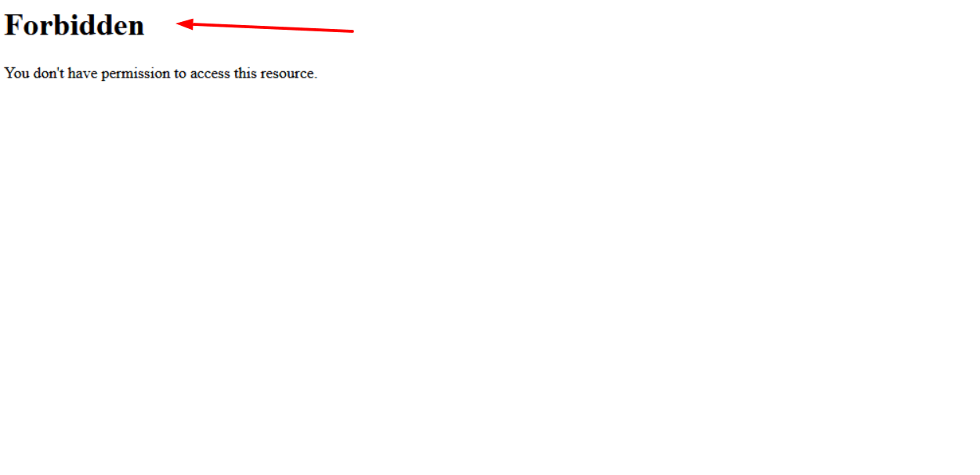
Task: Click the Forbidden heading
Action: (x=74, y=25)
